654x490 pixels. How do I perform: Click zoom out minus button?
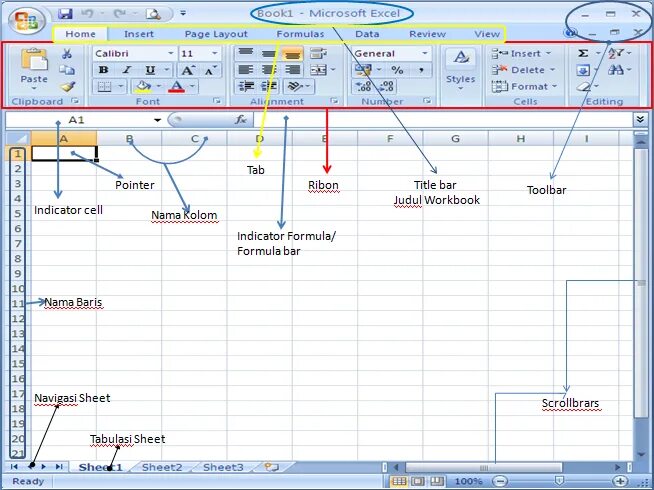[x=500, y=481]
